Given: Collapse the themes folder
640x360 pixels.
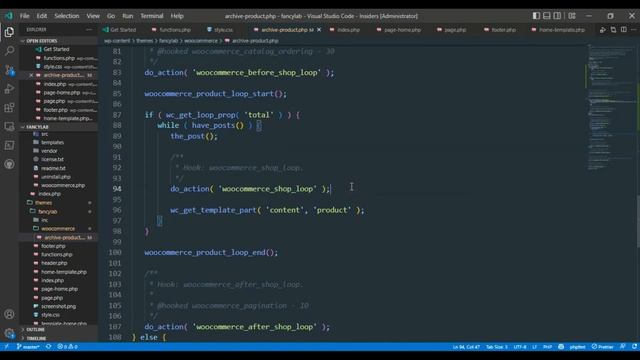Looking at the screenshot, I should pos(43,203).
